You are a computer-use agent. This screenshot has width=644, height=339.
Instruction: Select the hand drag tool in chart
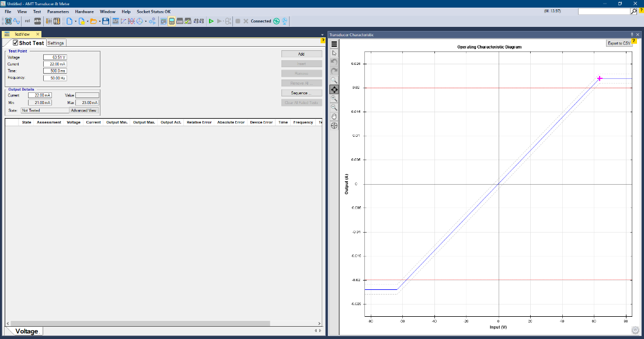point(334,116)
